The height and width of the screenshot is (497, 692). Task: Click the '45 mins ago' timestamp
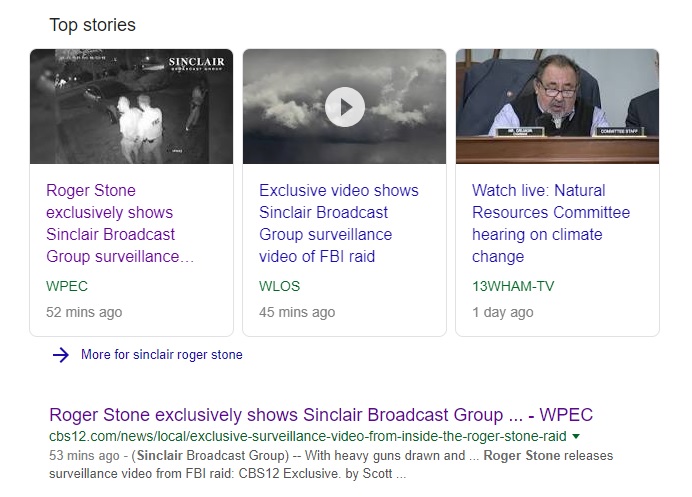(x=297, y=312)
